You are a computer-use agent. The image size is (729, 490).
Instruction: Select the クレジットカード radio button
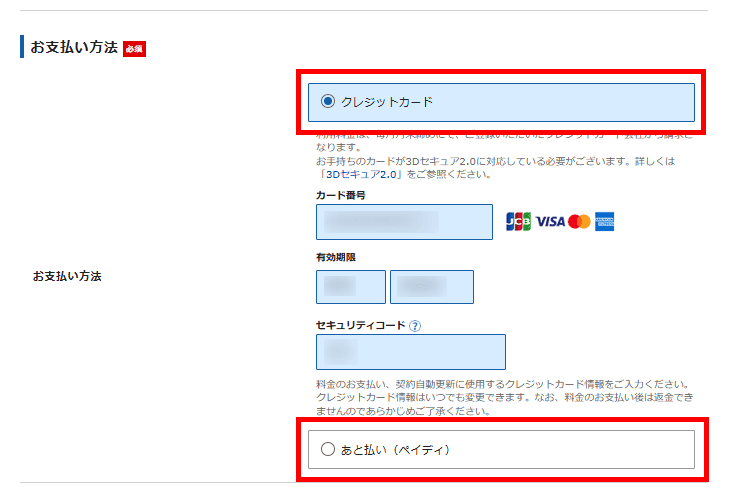pos(328,101)
